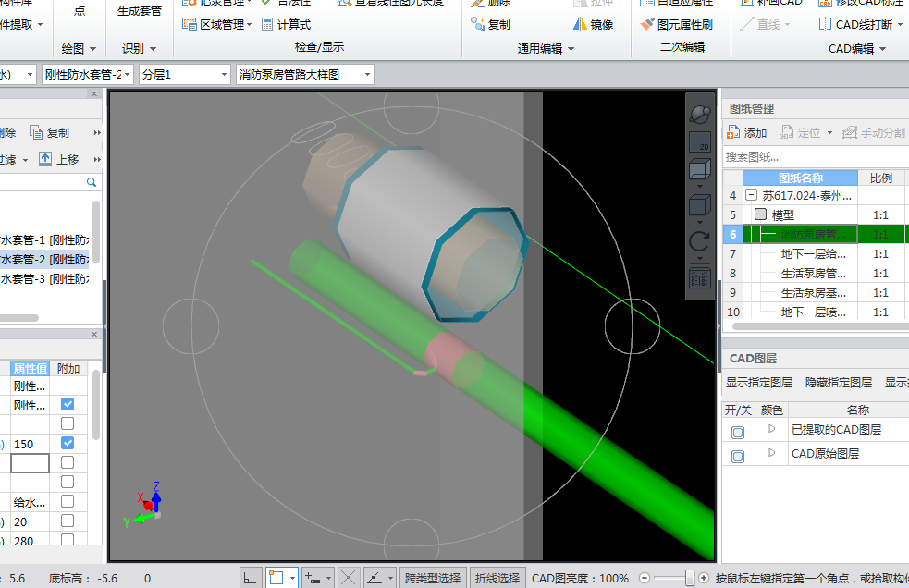Click the CAD brightness decrease minus button
The height and width of the screenshot is (588, 909).
pos(645,578)
